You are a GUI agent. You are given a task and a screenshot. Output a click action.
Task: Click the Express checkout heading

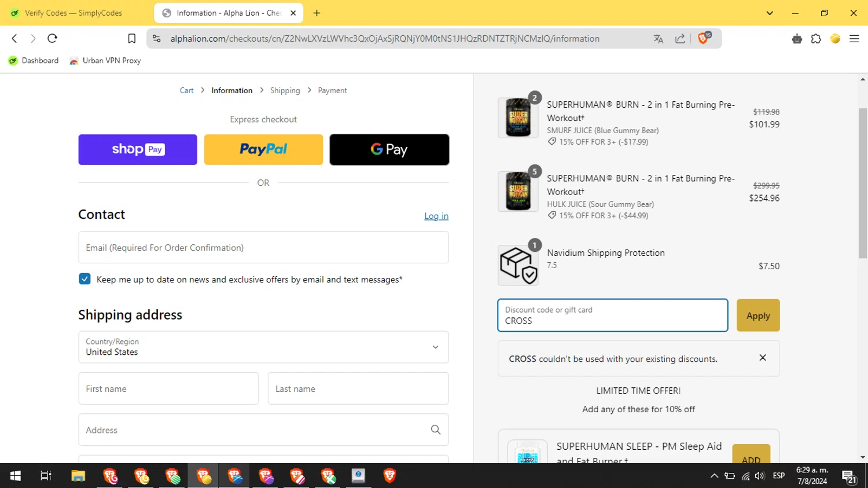click(x=263, y=119)
